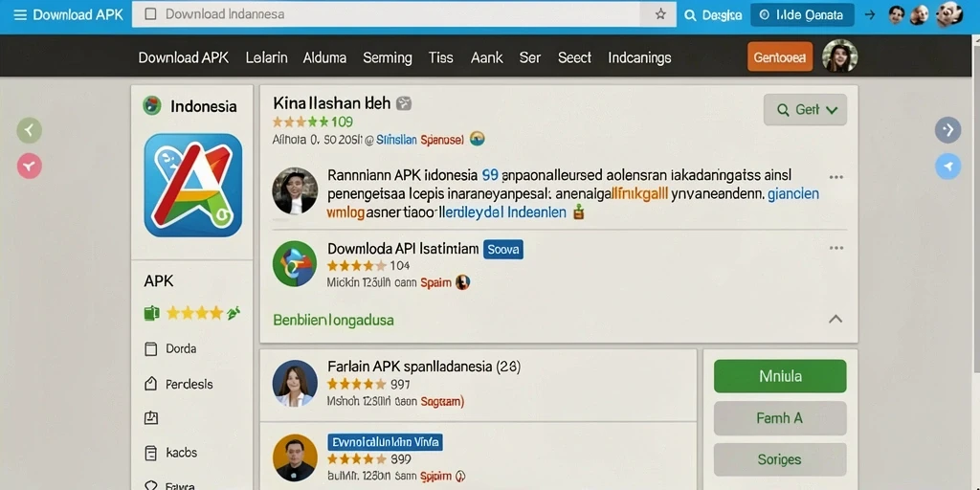This screenshot has width=980, height=490.
Task: Click the page checkbox icon in address bar
Action: tap(150, 14)
